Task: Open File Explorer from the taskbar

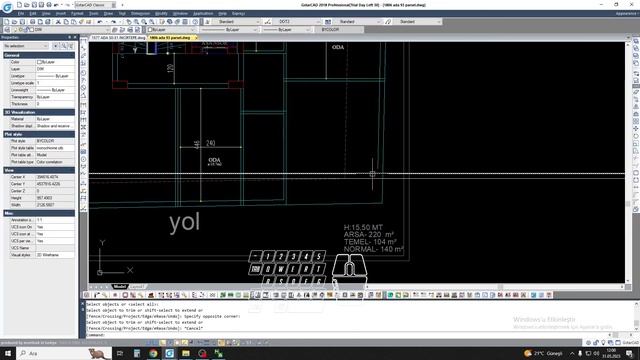Action: 186,353
